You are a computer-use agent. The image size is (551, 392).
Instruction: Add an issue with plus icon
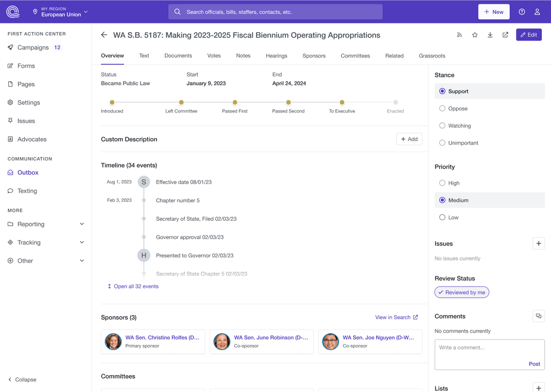coord(538,244)
